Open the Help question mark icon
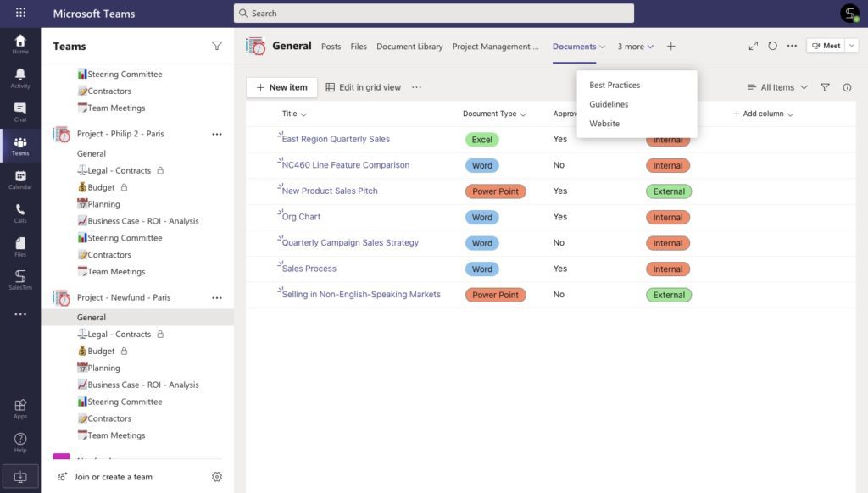Viewport: 868px width, 493px height. (20, 442)
